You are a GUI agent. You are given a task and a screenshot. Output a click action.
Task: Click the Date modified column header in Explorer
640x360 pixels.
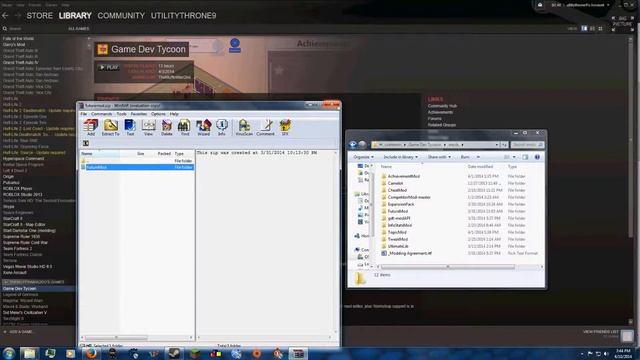click(x=480, y=167)
